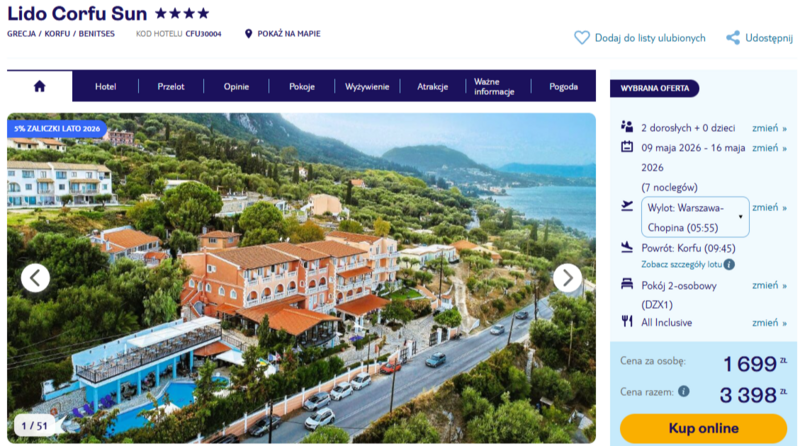Image resolution: width=800 pixels, height=446 pixels.
Task: Click the home icon tab
Action: point(39,86)
